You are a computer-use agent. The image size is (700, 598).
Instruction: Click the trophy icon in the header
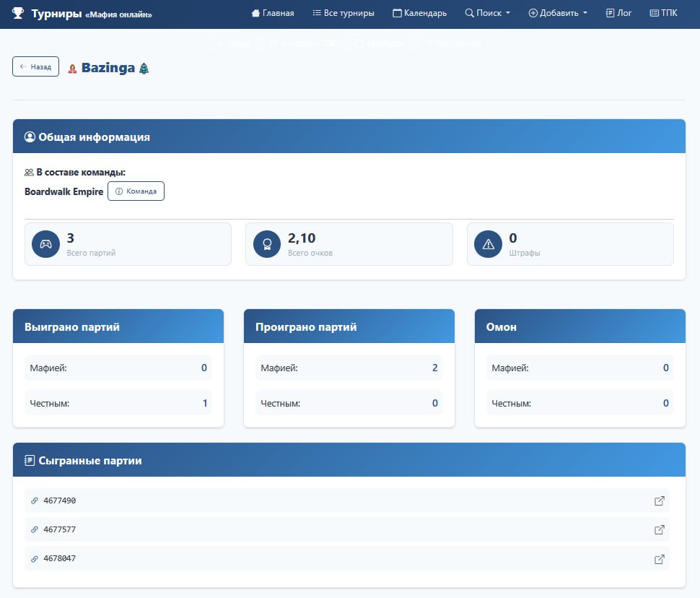[18, 13]
